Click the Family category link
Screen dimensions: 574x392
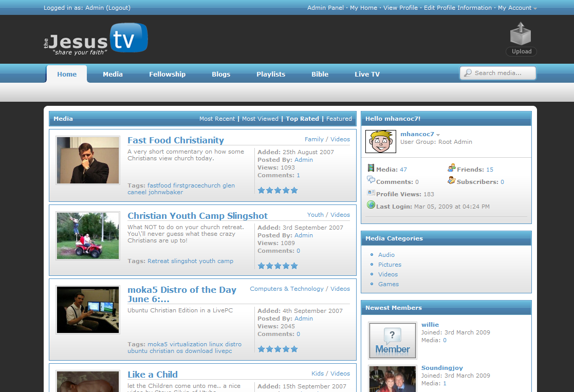point(314,139)
